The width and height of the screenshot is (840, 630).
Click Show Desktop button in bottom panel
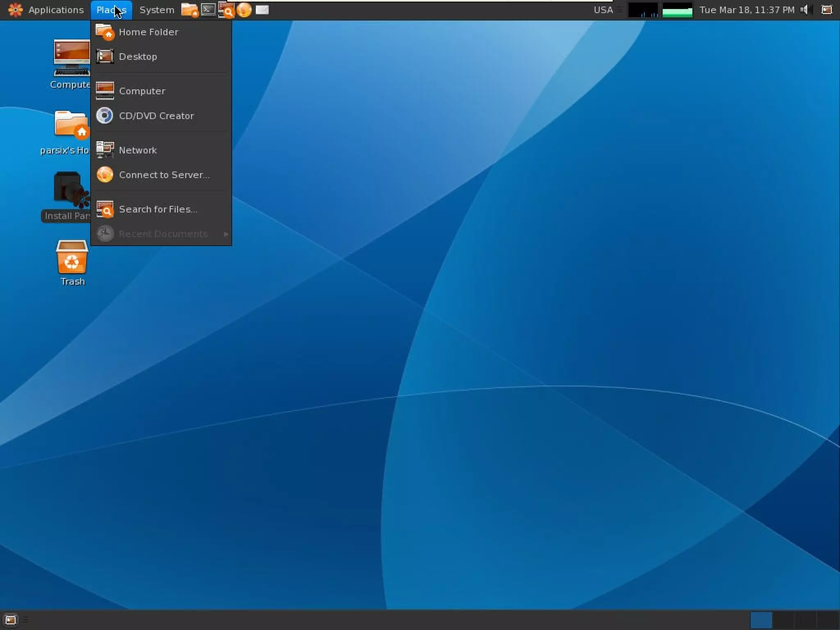pos(11,620)
